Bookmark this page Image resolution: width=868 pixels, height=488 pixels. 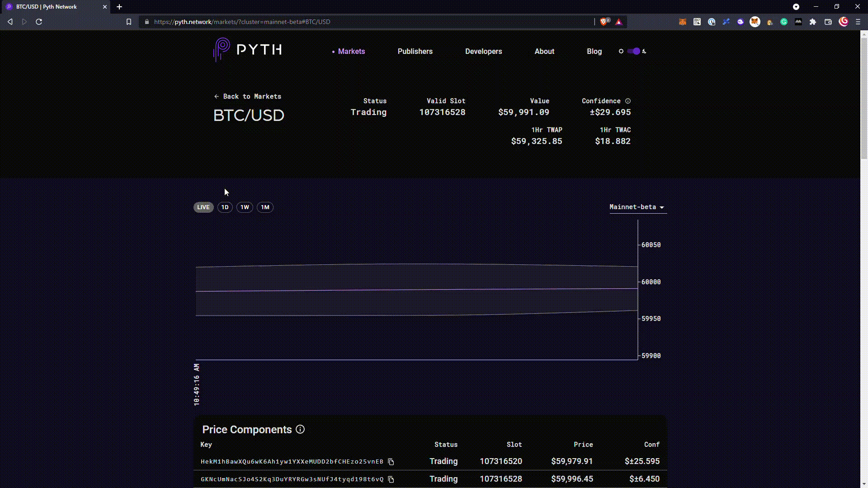129,22
